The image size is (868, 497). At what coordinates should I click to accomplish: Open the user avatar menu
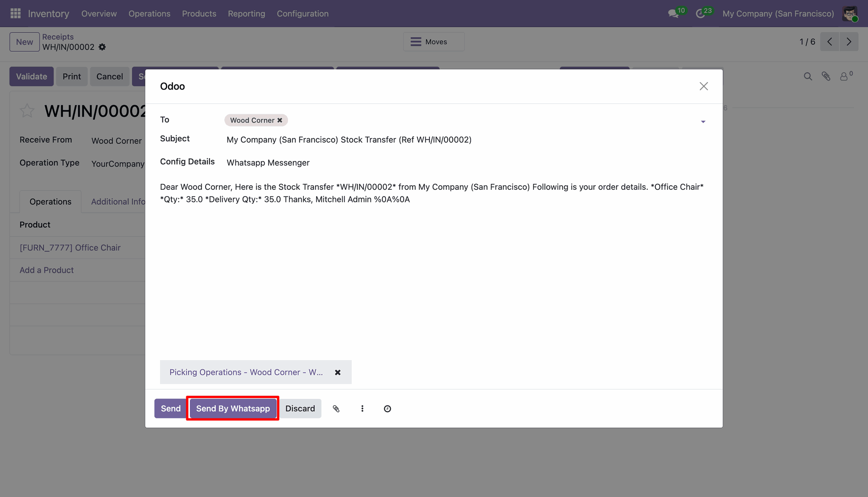coord(850,14)
